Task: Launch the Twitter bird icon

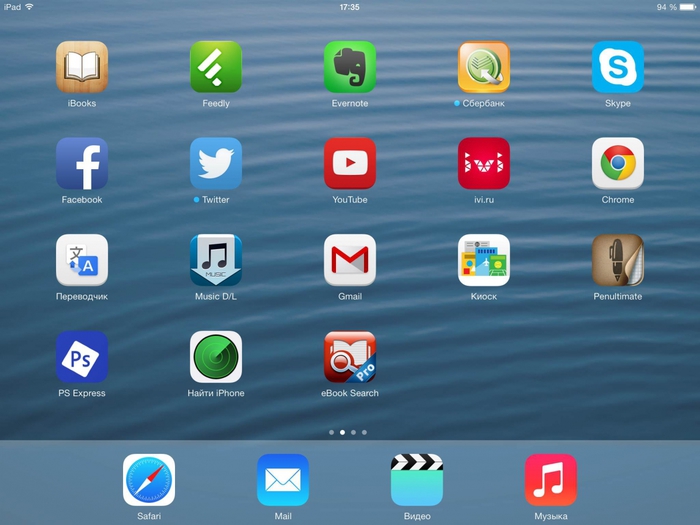Action: coord(216,163)
